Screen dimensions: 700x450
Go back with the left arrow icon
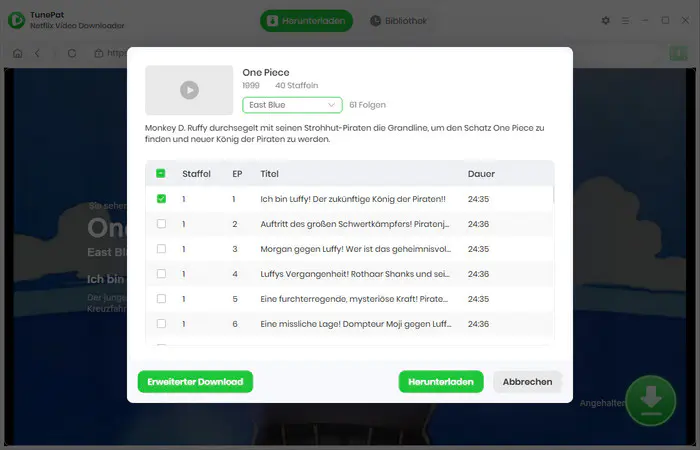pos(38,54)
